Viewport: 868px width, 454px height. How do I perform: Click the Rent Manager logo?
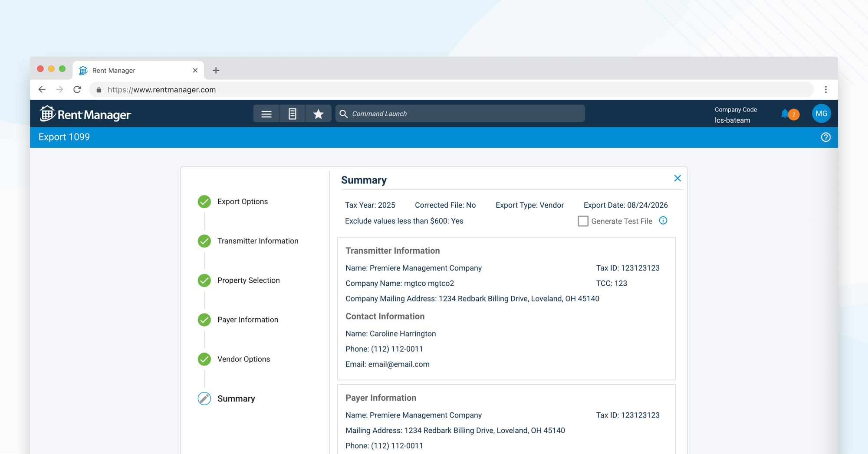85,114
